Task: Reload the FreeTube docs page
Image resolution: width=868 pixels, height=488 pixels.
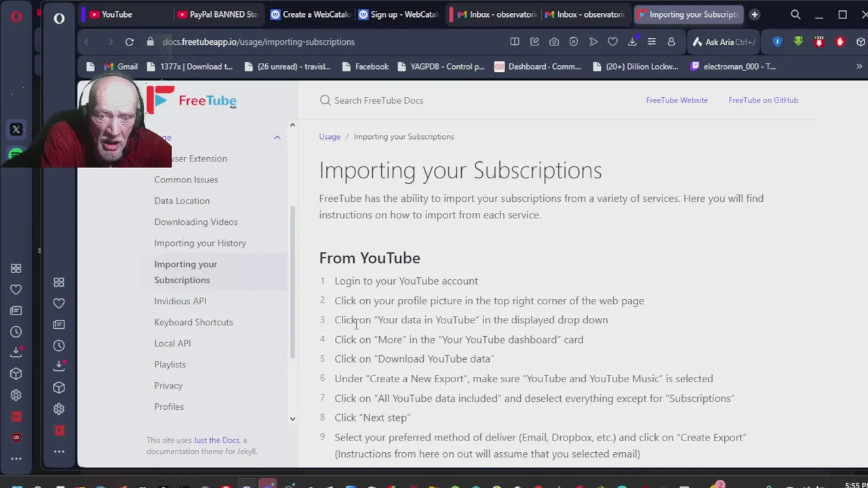Action: click(x=129, y=42)
